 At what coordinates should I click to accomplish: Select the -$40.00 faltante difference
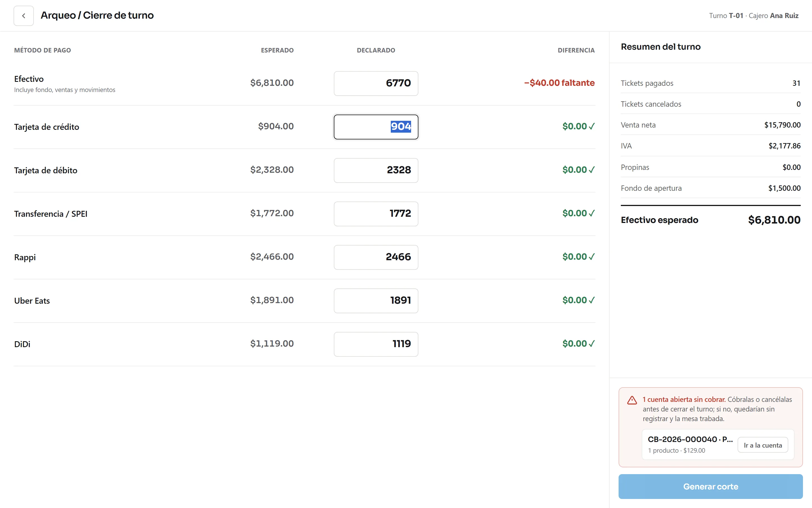coord(559,83)
